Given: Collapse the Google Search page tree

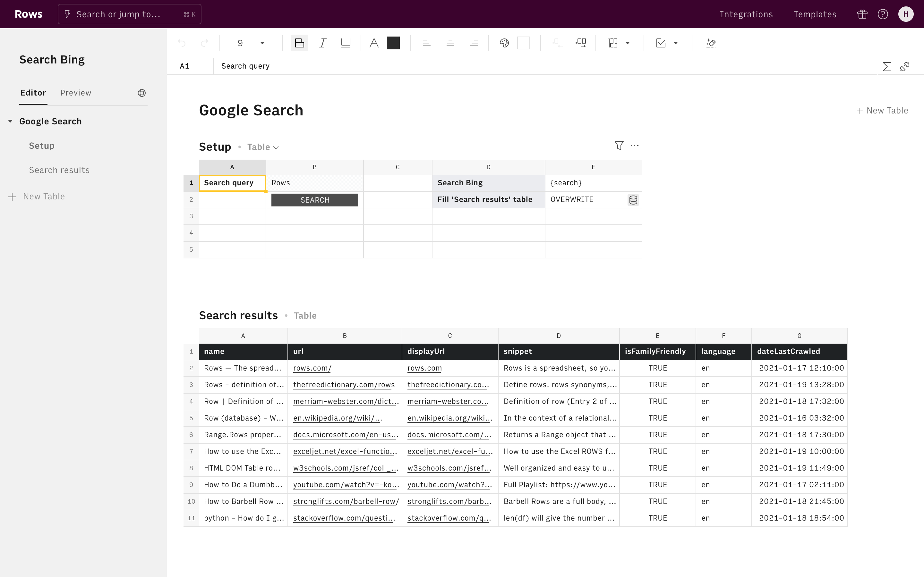Looking at the screenshot, I should point(11,121).
